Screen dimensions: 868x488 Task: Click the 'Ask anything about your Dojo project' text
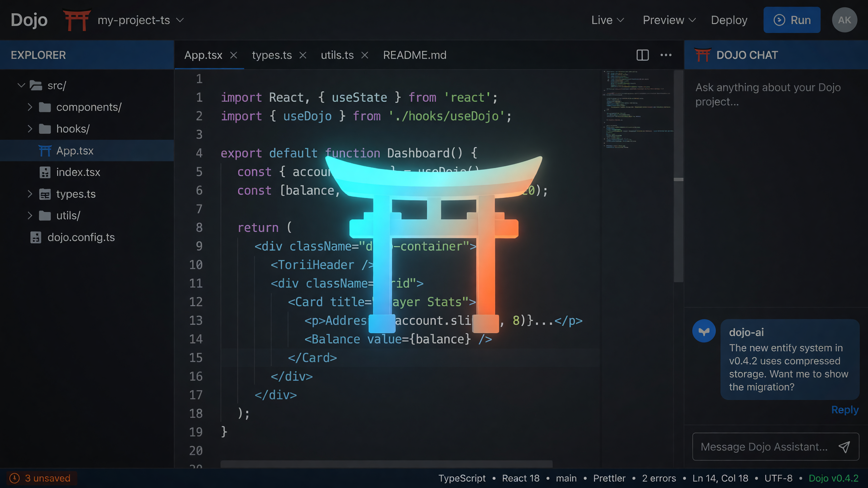768,94
